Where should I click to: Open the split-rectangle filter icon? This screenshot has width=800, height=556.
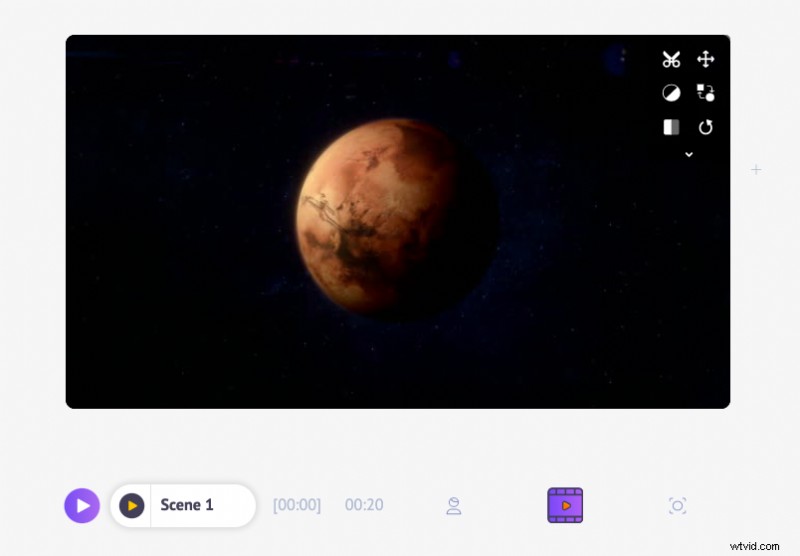coord(671,127)
